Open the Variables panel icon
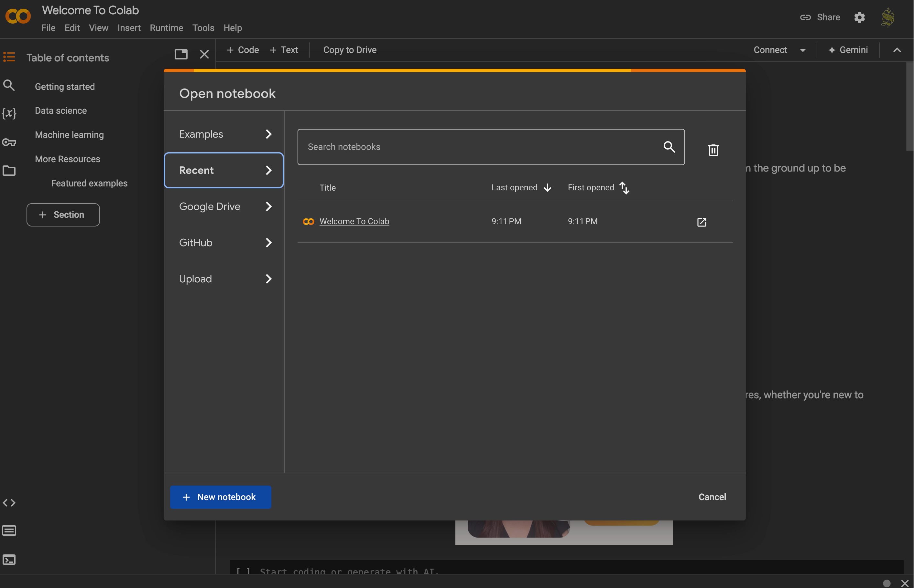This screenshot has height=588, width=914. tap(9, 113)
